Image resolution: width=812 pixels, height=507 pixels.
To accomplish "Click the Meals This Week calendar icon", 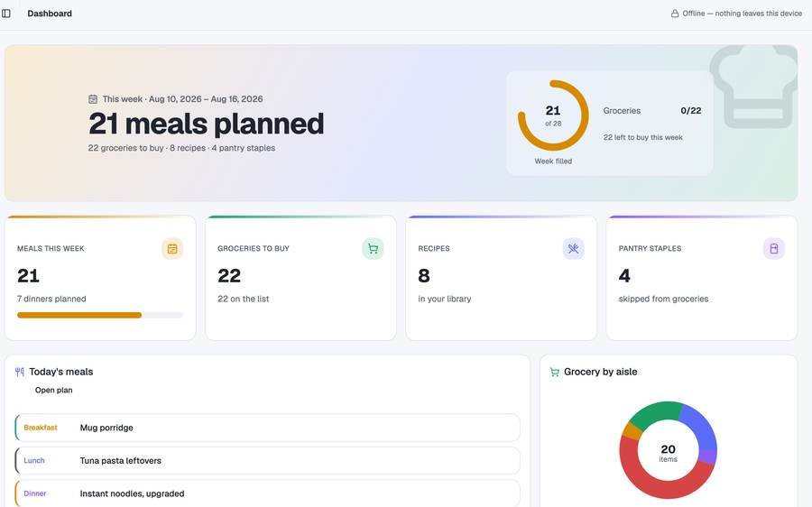I will pyautogui.click(x=172, y=249).
